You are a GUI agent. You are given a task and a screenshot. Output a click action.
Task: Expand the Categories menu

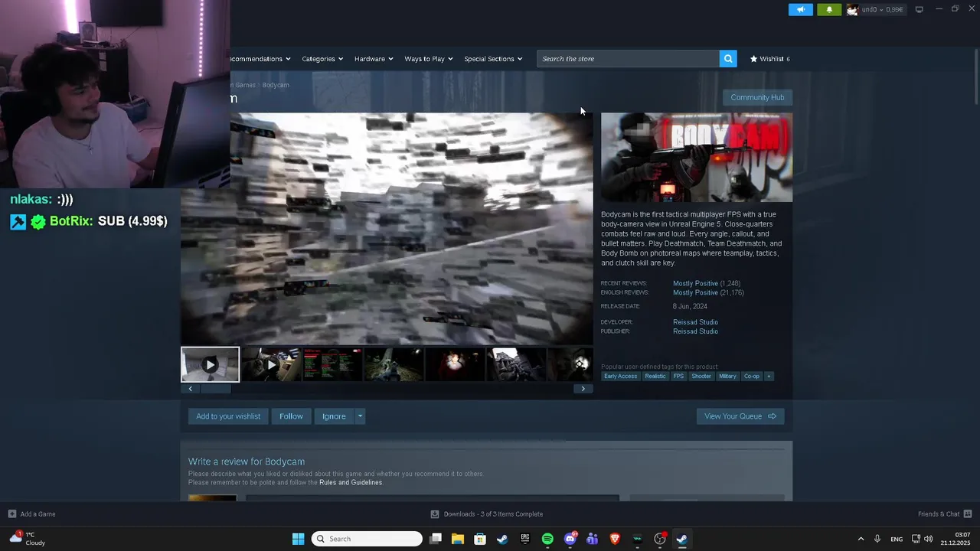pyautogui.click(x=322, y=59)
